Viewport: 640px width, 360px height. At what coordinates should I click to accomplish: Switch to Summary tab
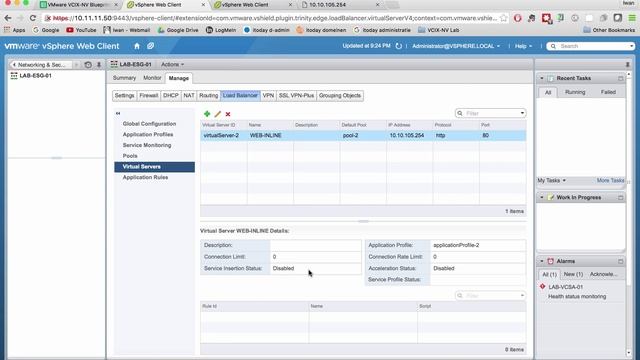tap(124, 78)
